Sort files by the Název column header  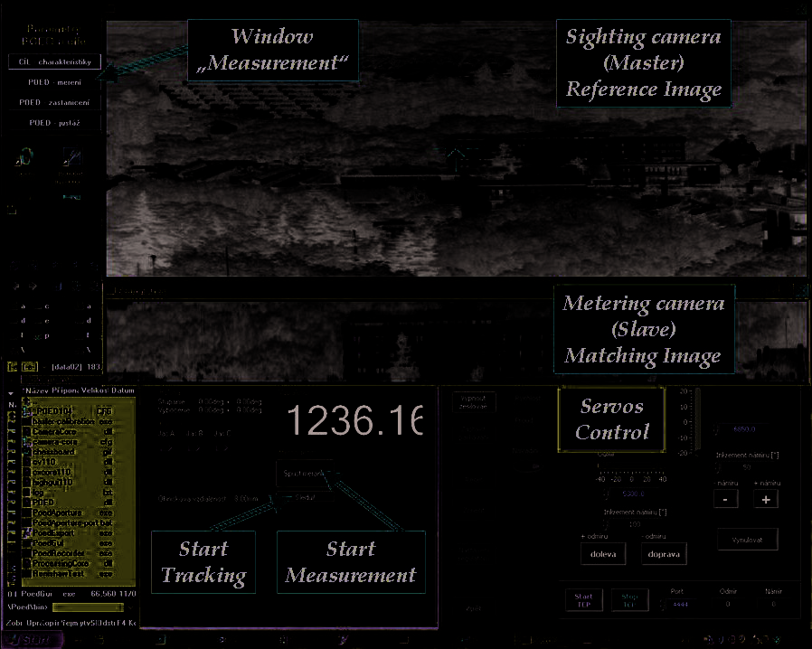(36, 391)
